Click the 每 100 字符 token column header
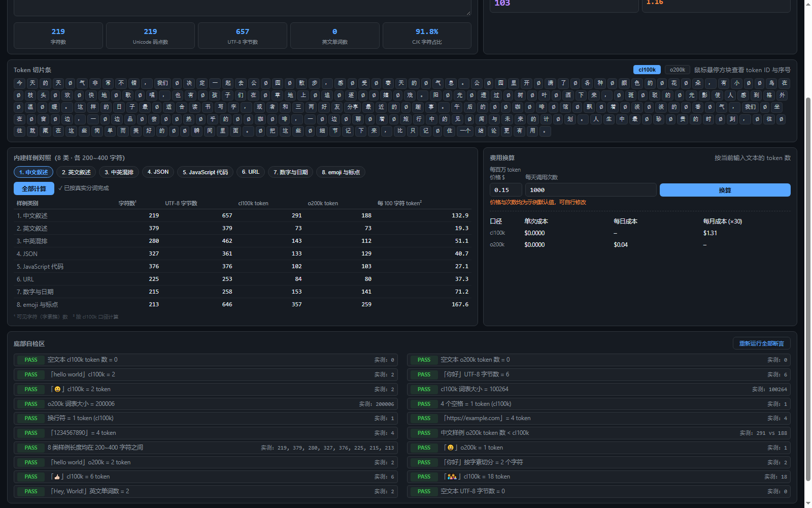 [399, 203]
